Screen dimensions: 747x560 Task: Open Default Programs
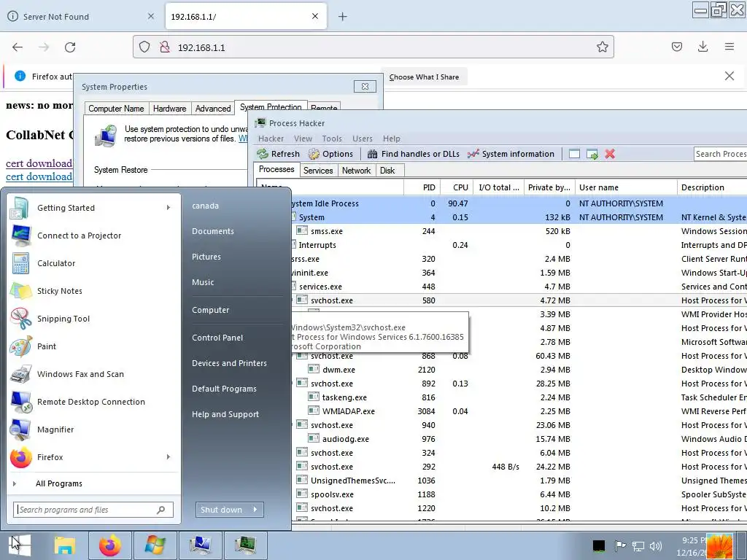tap(224, 389)
